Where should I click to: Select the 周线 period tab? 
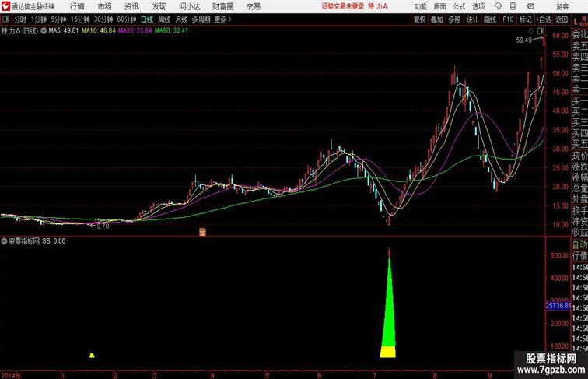pyautogui.click(x=164, y=19)
